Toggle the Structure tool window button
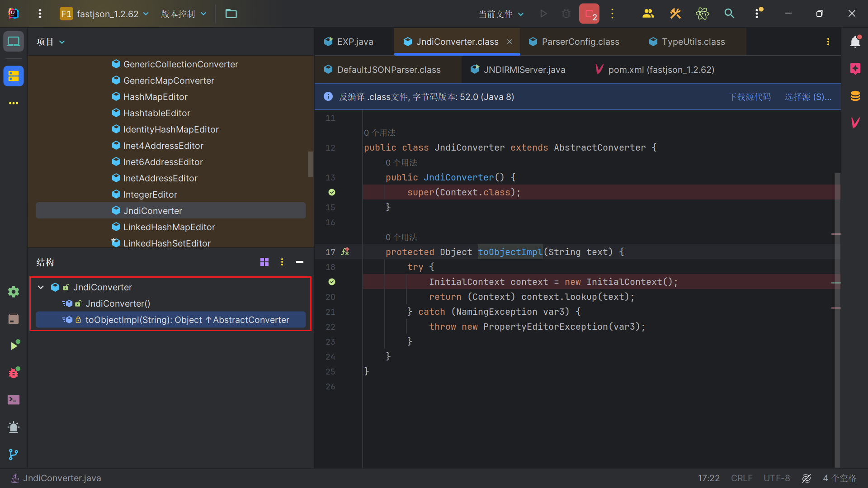 14,76
